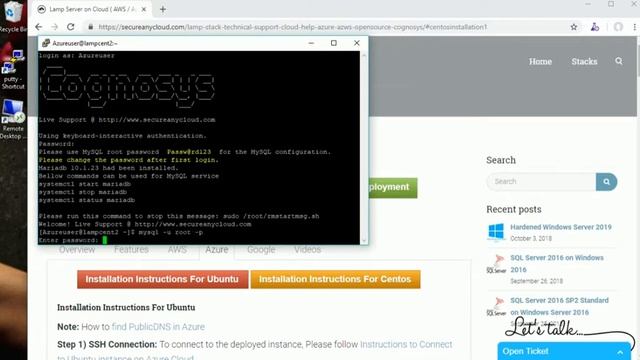Screen dimensions: 640x360
Task: Click the padlock site info icon
Action: (x=91, y=27)
